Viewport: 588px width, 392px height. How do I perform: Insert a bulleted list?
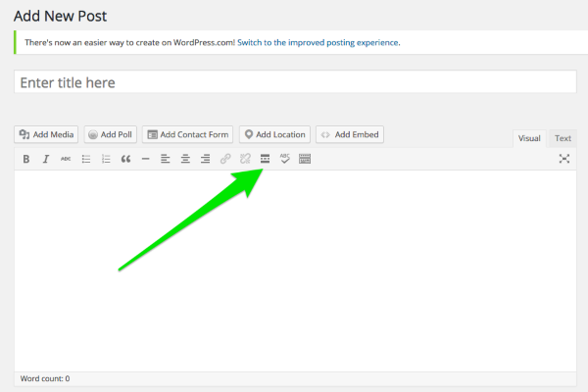pyautogui.click(x=86, y=159)
